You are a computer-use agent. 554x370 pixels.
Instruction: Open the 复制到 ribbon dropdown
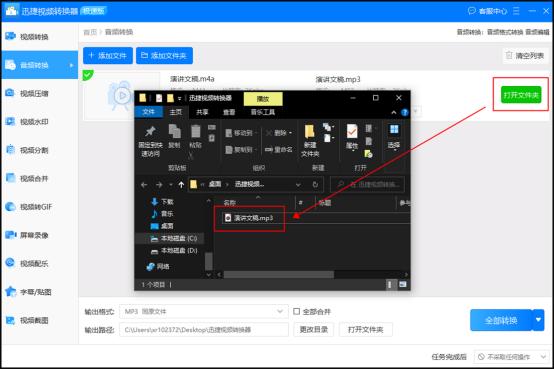point(241,149)
